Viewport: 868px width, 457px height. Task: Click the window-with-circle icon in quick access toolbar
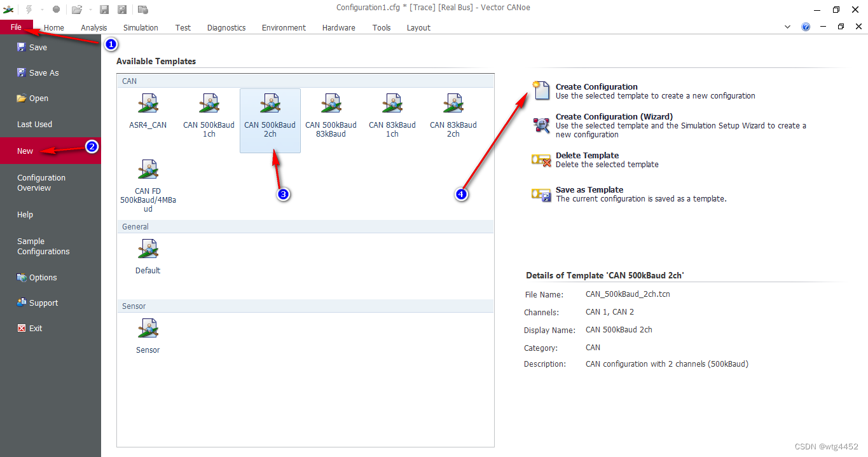[143, 9]
